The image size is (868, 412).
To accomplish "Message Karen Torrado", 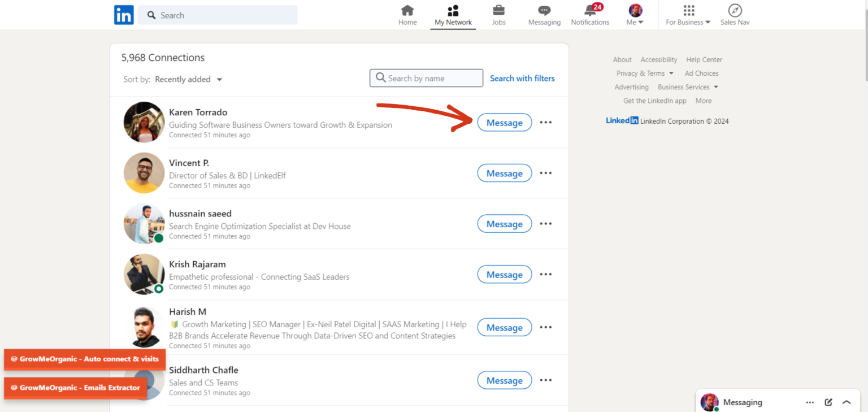I will coord(505,123).
